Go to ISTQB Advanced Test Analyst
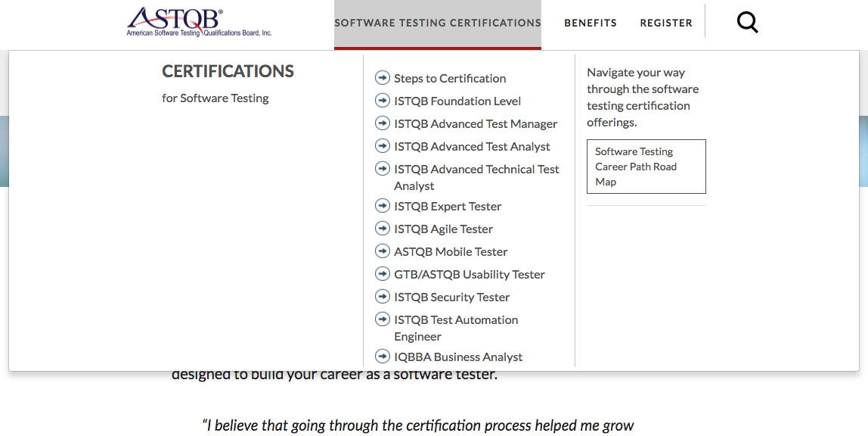This screenshot has width=868, height=436. [x=472, y=146]
